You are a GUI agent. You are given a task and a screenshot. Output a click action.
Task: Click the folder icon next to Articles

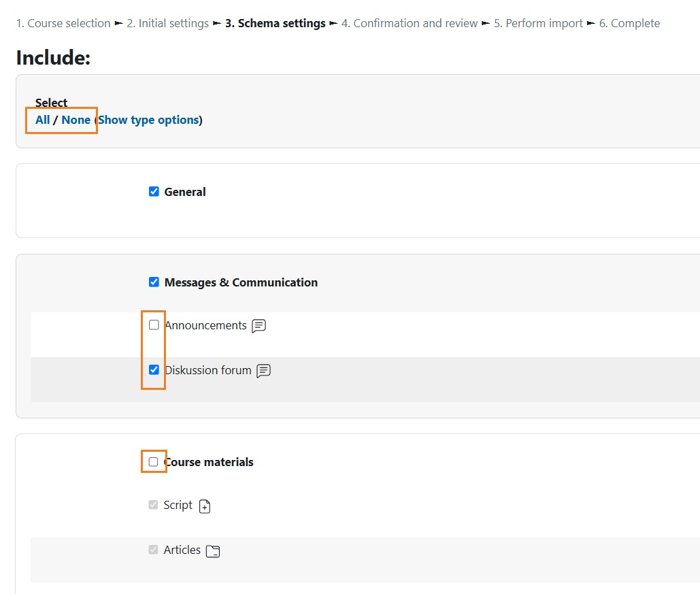point(213,551)
